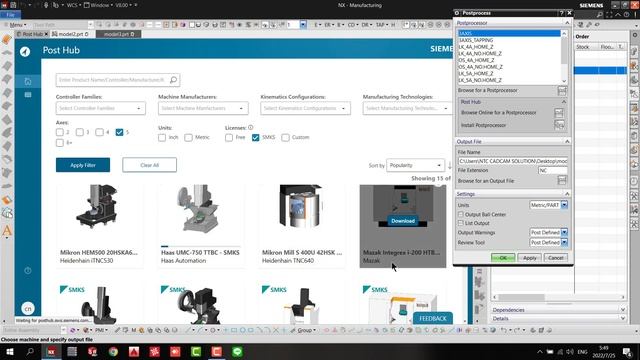Click the 'cn' user avatar in sidebar
This screenshot has width=640, height=360.
(28, 309)
